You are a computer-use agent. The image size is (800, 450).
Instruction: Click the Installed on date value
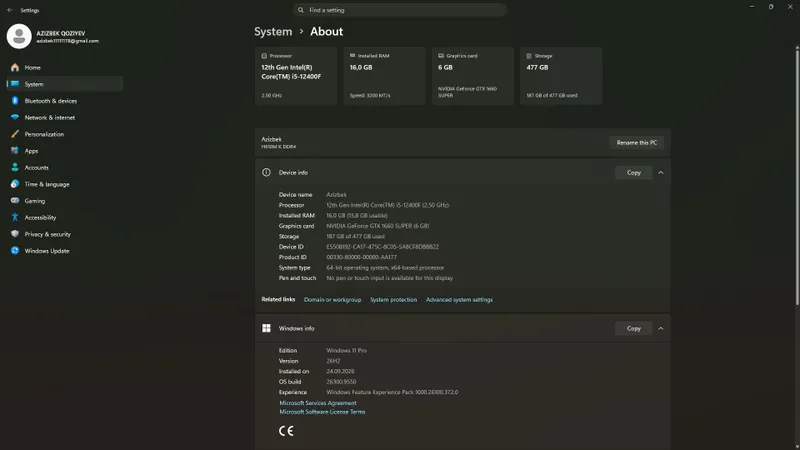click(340, 371)
